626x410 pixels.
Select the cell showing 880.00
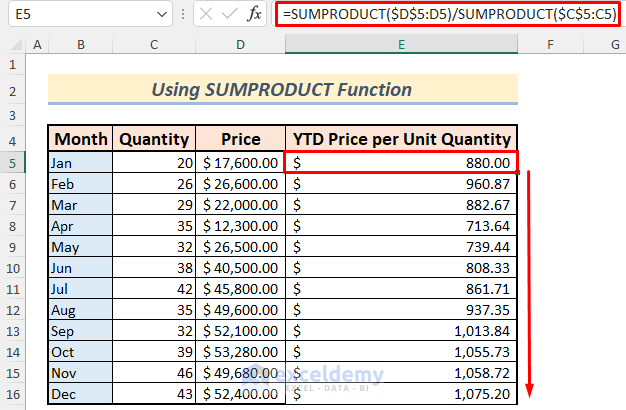(x=401, y=162)
